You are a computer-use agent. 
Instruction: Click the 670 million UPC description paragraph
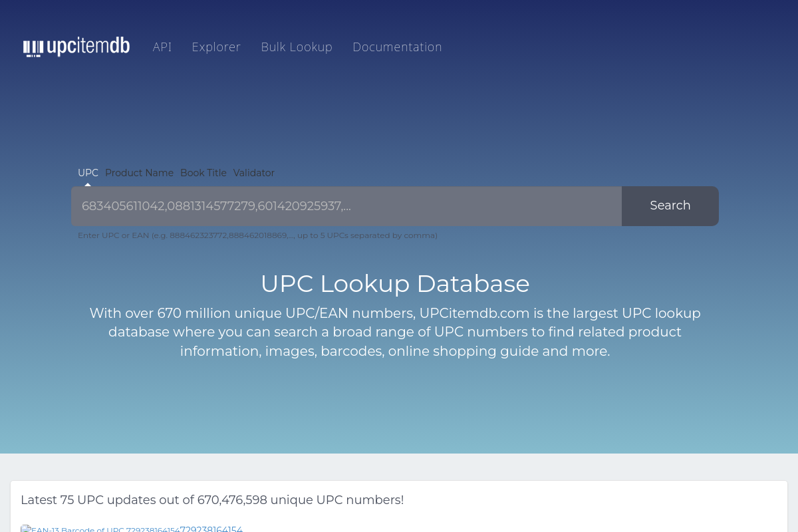pos(395,332)
